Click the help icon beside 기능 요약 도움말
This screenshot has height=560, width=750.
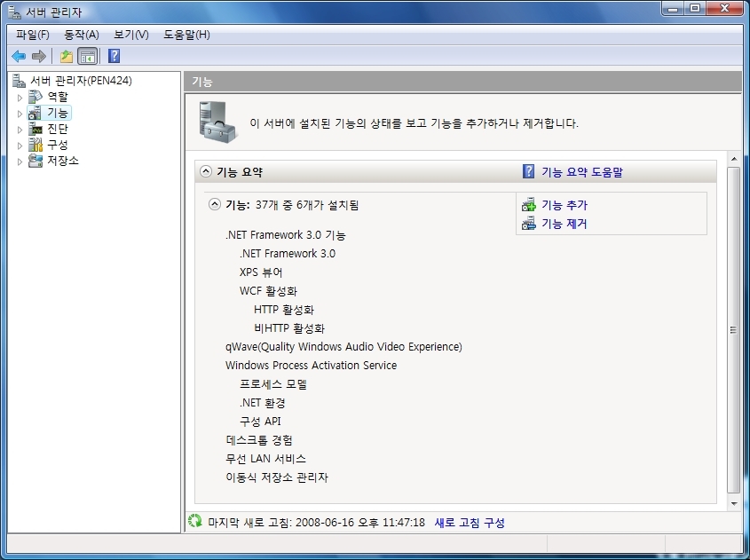[x=528, y=171]
